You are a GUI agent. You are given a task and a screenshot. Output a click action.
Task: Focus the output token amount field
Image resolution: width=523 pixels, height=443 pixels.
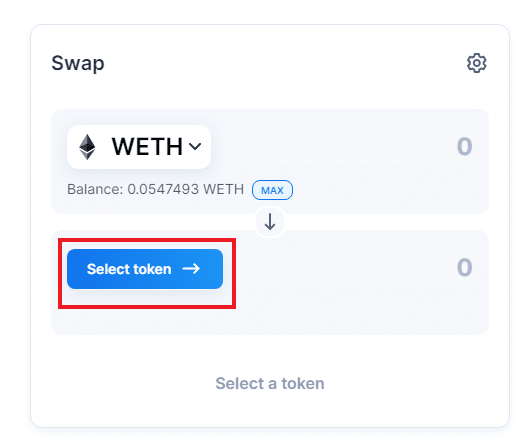pyautogui.click(x=464, y=267)
